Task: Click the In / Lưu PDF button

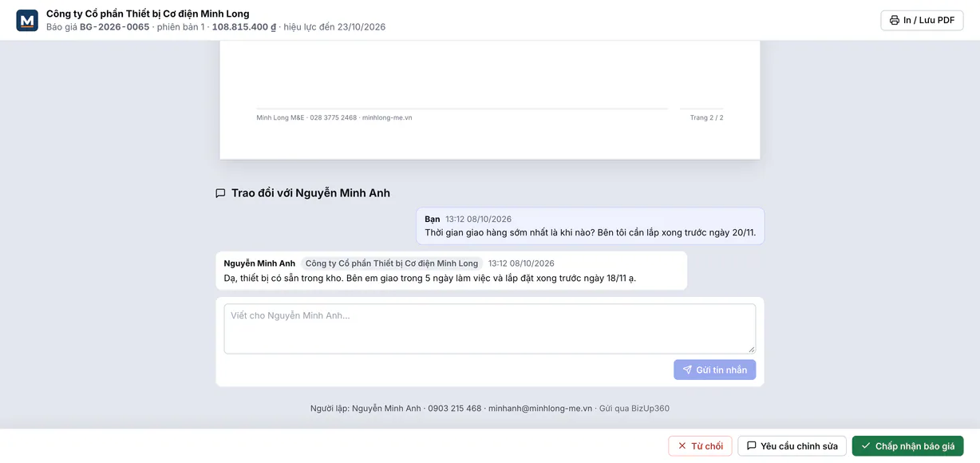Action: 922,20
